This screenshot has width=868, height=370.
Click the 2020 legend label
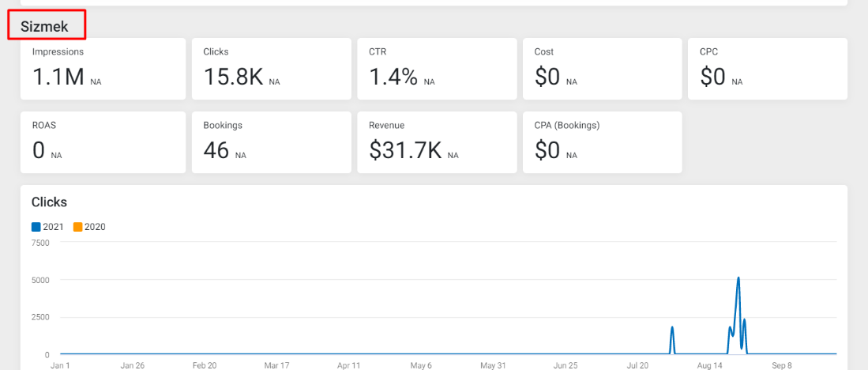(x=95, y=227)
